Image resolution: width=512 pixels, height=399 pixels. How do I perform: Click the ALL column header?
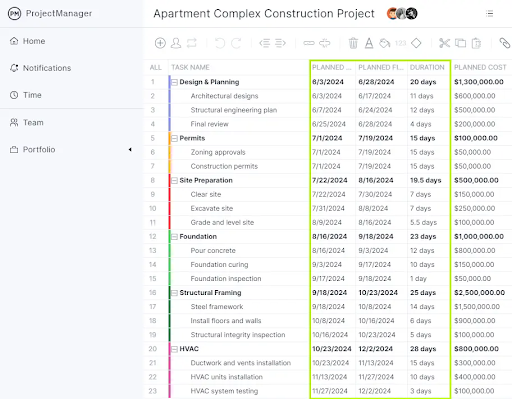(156, 67)
